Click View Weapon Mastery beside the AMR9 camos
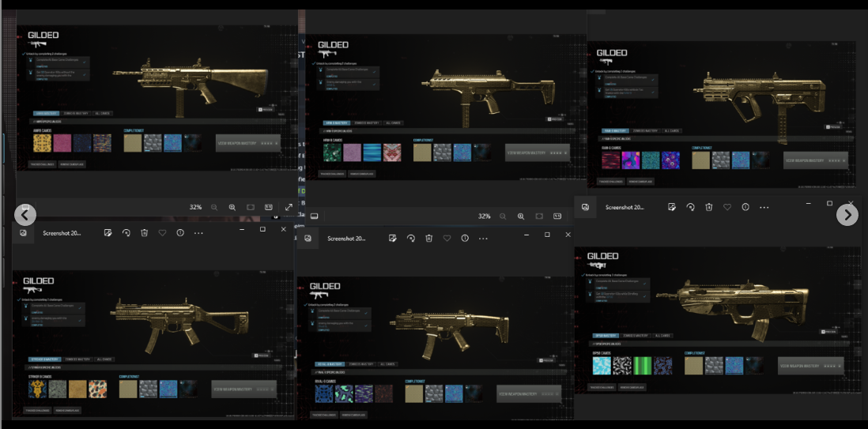The height and width of the screenshot is (429, 868). click(248, 143)
